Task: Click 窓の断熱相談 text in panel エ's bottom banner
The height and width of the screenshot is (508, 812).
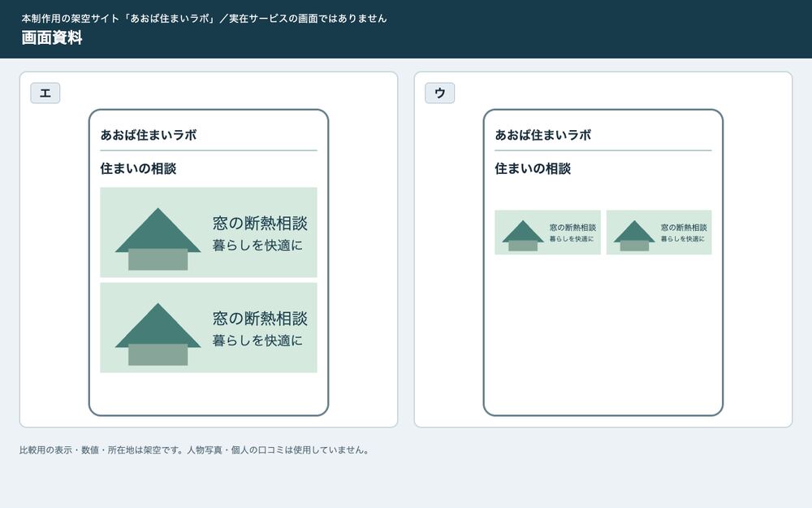Action: [x=260, y=319]
